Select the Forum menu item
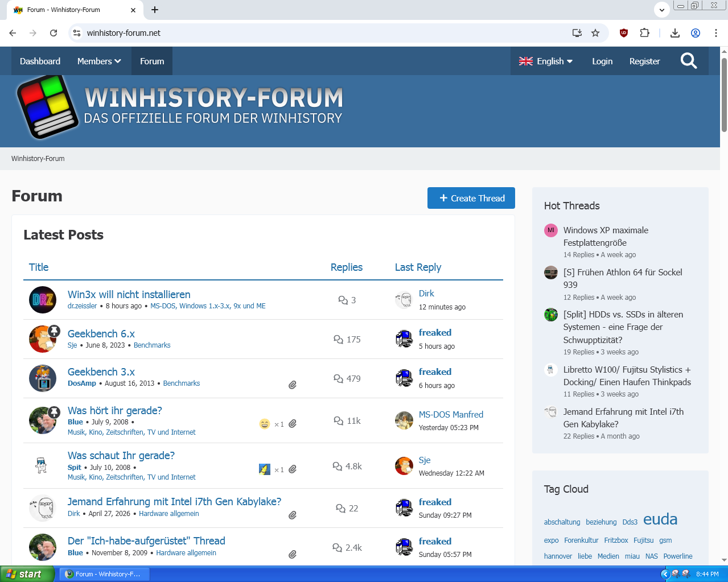 coord(152,61)
